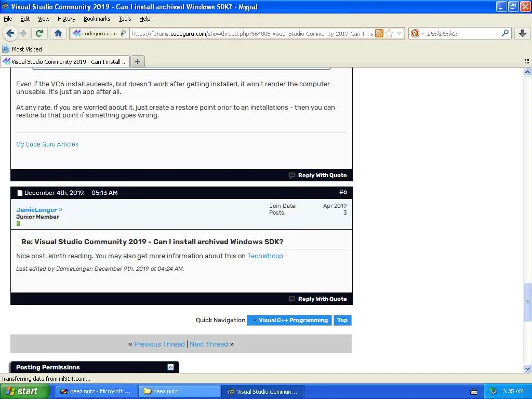Open the Downloads arrow button
Screen dimensions: 532x399
point(523,33)
